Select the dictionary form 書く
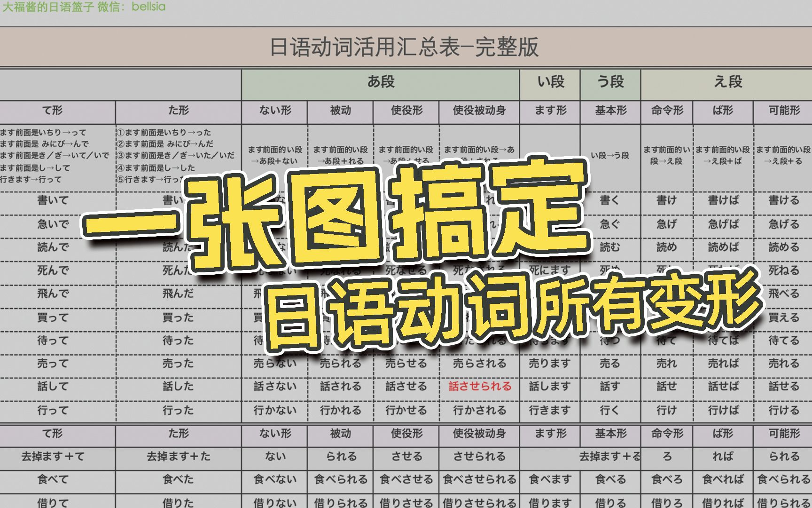Image resolution: width=812 pixels, height=508 pixels. tap(610, 201)
